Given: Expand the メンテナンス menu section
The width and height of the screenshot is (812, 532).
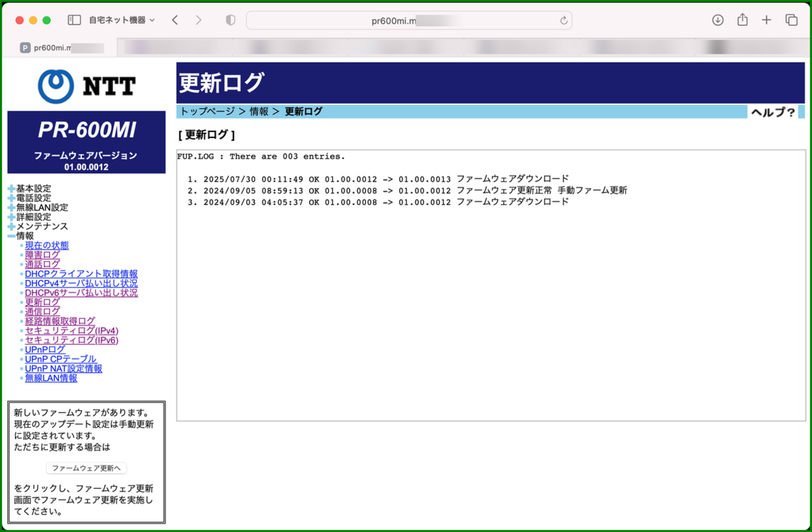Looking at the screenshot, I should pyautogui.click(x=38, y=226).
